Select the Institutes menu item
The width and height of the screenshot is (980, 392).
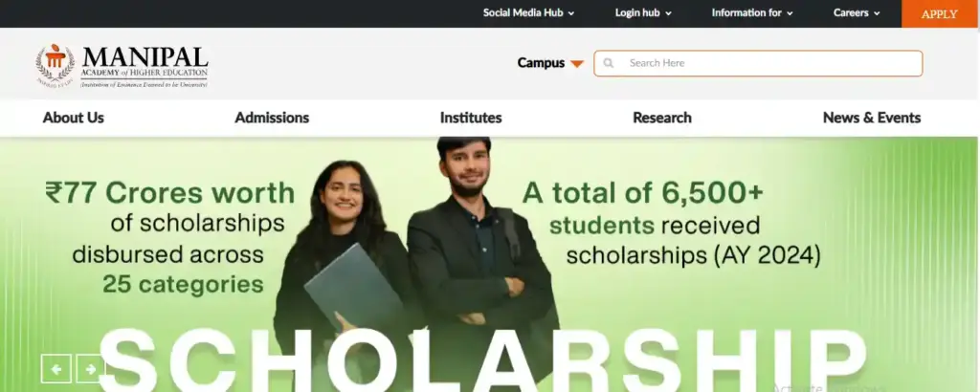(x=471, y=118)
